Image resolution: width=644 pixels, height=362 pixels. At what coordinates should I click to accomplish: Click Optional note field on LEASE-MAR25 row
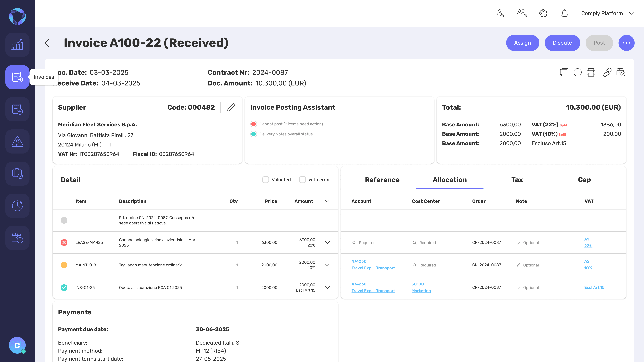527,243
